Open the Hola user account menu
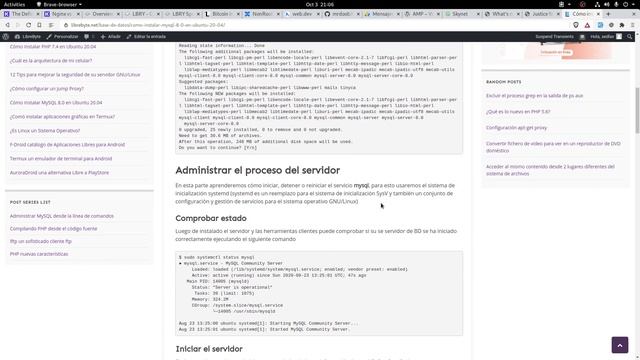Viewport: 640px width, 360px height. pos(606,36)
